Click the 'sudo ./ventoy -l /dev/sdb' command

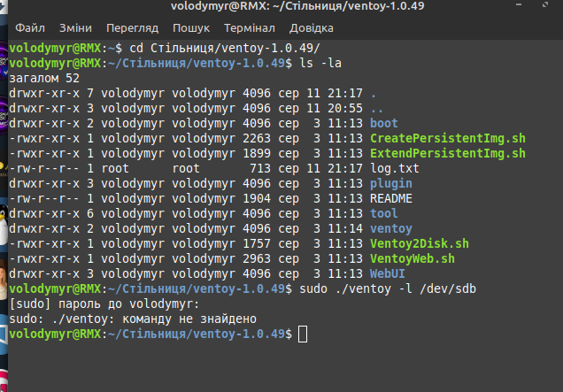point(388,289)
